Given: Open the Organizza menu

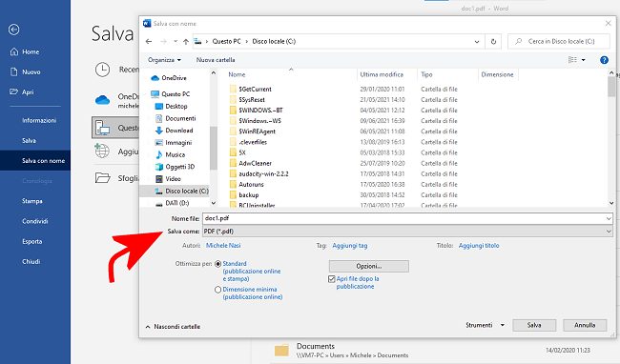Looking at the screenshot, I should (164, 60).
